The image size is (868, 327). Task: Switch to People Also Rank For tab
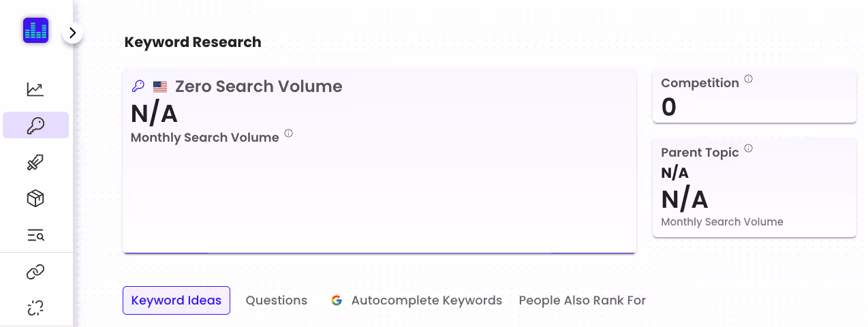pos(583,300)
